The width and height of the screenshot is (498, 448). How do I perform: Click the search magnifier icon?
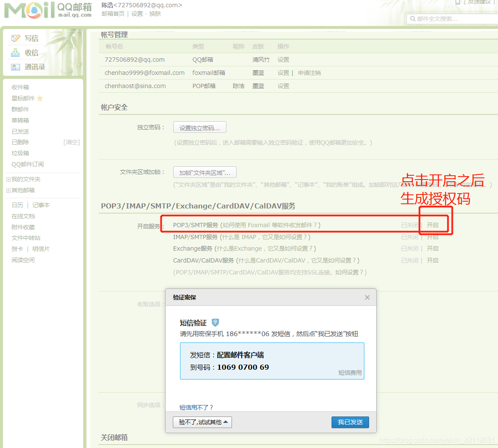[412, 19]
